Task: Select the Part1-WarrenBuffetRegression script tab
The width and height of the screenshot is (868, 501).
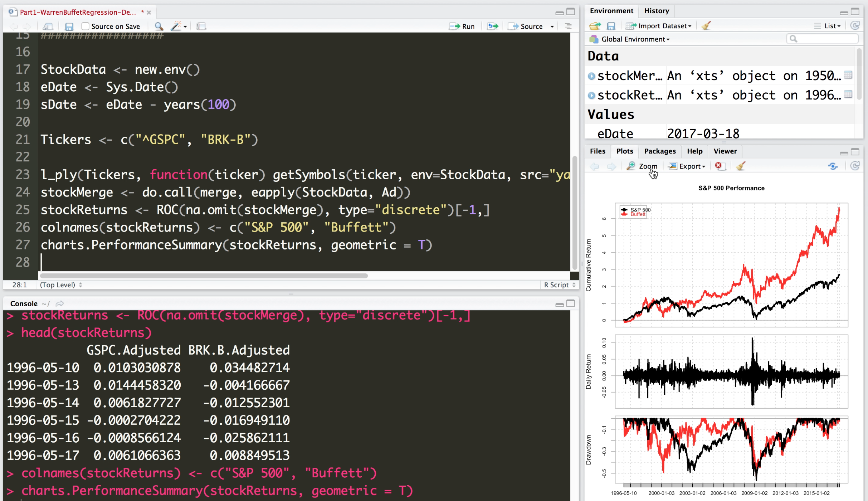Action: 78,12
